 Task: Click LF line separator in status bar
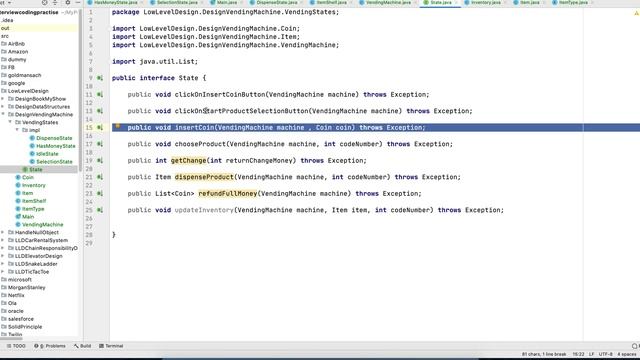pos(591,354)
